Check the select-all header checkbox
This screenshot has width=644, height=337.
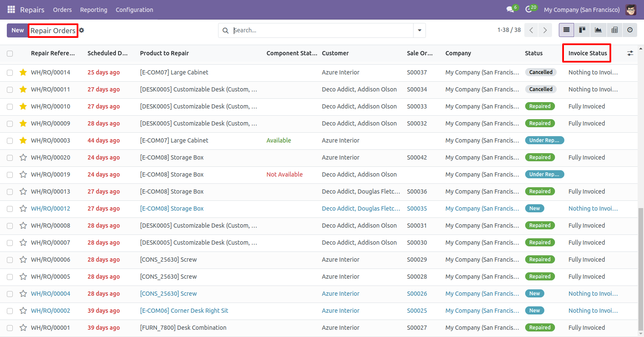click(x=10, y=54)
